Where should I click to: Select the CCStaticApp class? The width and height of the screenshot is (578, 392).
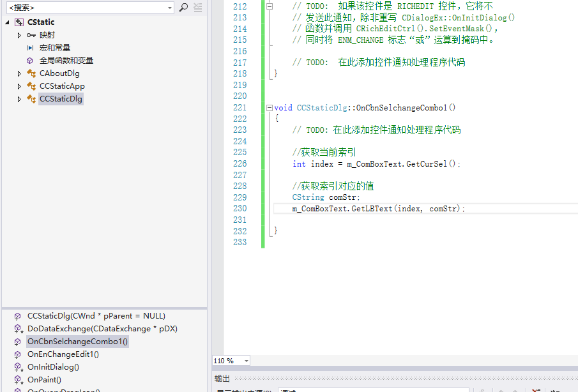click(x=62, y=86)
